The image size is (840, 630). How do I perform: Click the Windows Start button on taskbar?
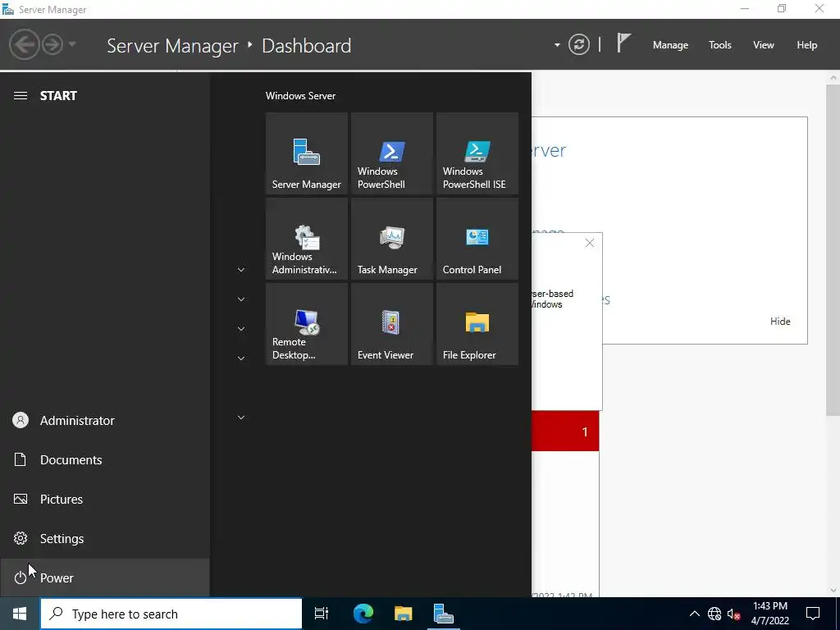click(x=20, y=614)
